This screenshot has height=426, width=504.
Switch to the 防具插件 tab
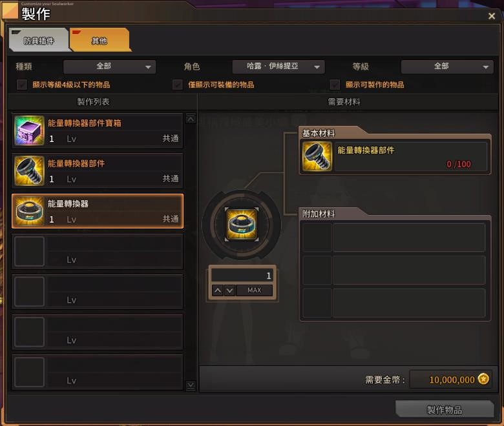(39, 40)
